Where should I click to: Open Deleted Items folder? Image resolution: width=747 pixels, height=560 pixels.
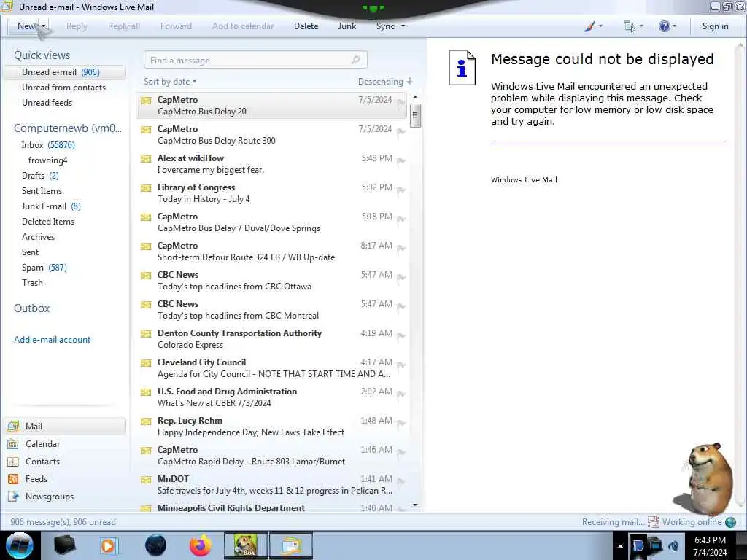48,222
